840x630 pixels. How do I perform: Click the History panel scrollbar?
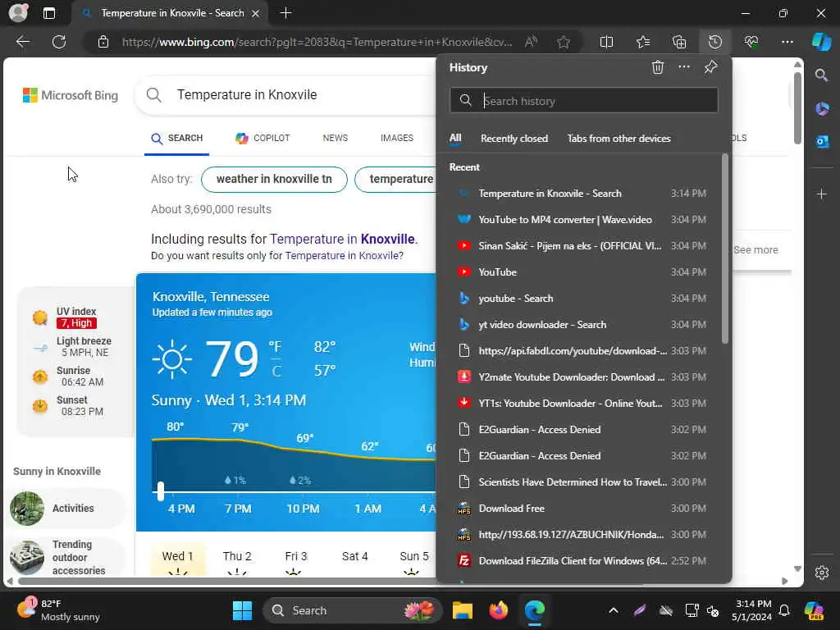coord(725,249)
